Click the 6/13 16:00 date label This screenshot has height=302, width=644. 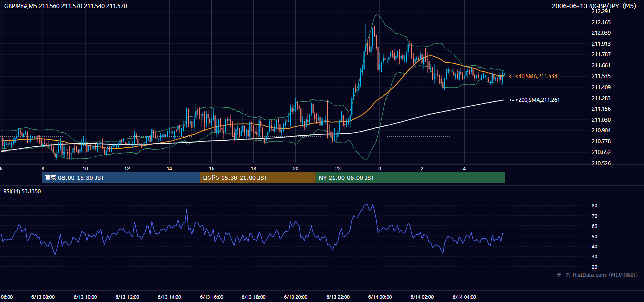click(x=212, y=297)
